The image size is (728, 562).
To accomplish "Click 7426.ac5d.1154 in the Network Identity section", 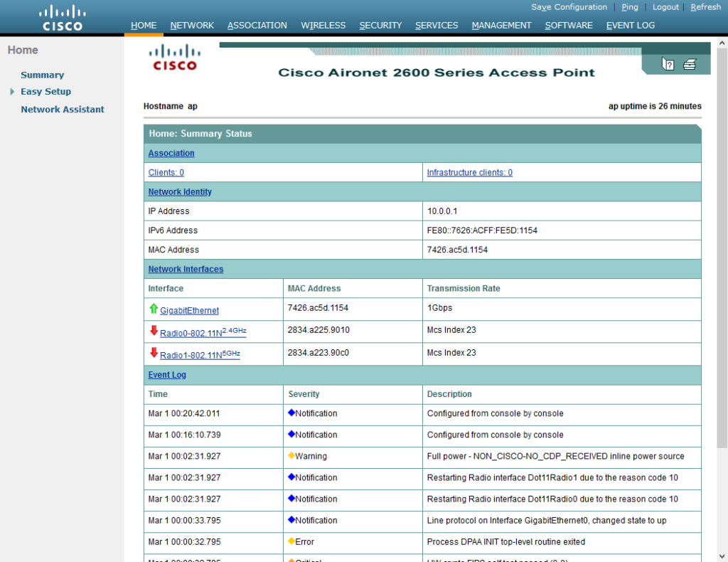I will pos(457,250).
